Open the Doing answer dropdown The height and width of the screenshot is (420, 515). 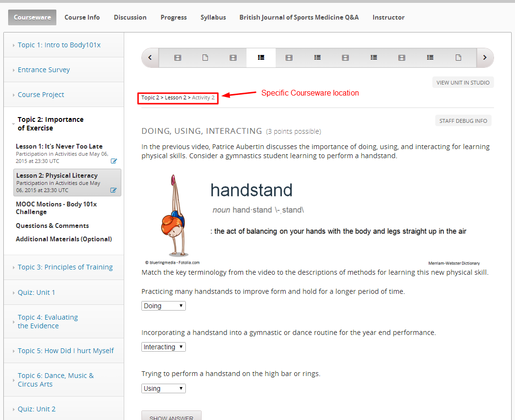(163, 306)
